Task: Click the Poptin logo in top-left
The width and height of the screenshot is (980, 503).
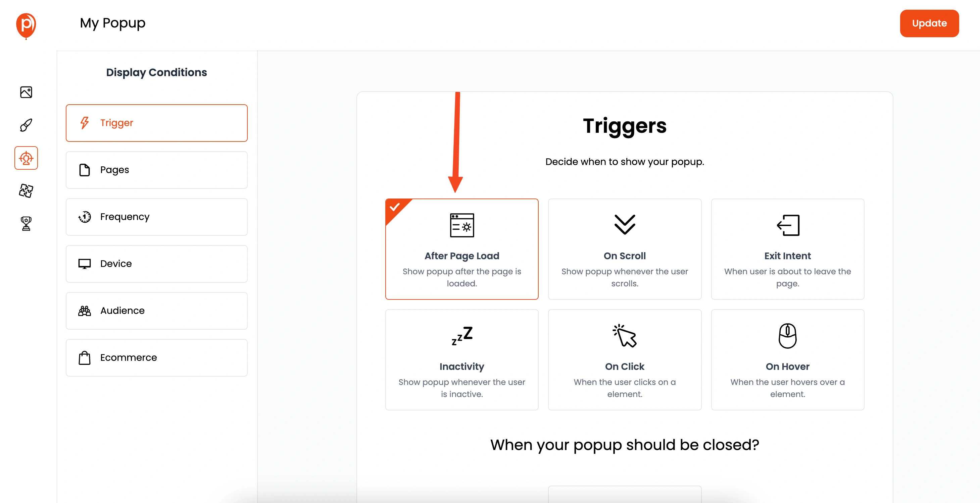Action: [x=26, y=23]
